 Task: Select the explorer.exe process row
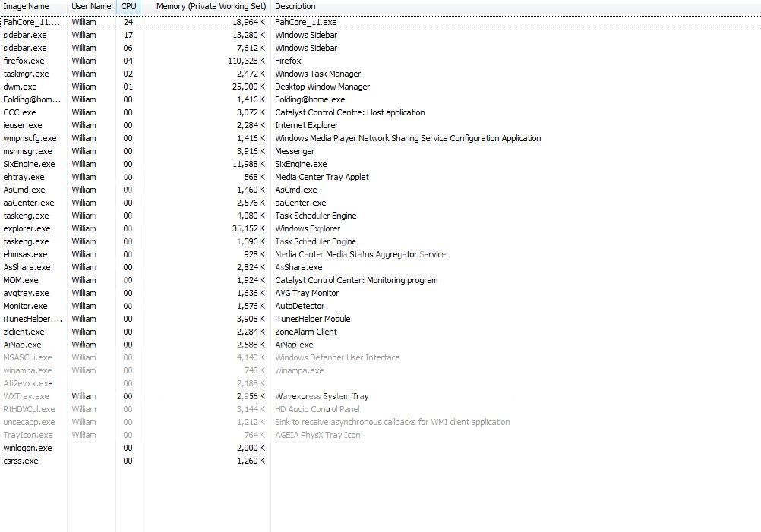(27, 228)
